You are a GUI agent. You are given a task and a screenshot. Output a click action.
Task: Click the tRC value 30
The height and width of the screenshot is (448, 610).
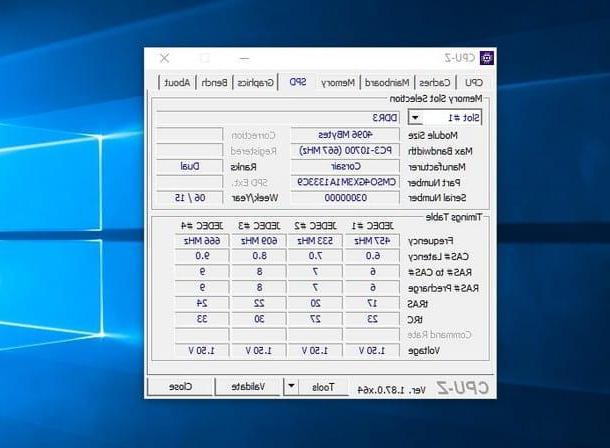259,319
